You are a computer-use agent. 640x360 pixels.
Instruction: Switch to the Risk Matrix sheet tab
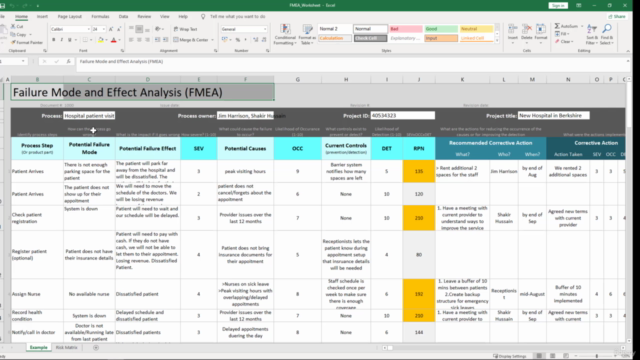pos(66,348)
